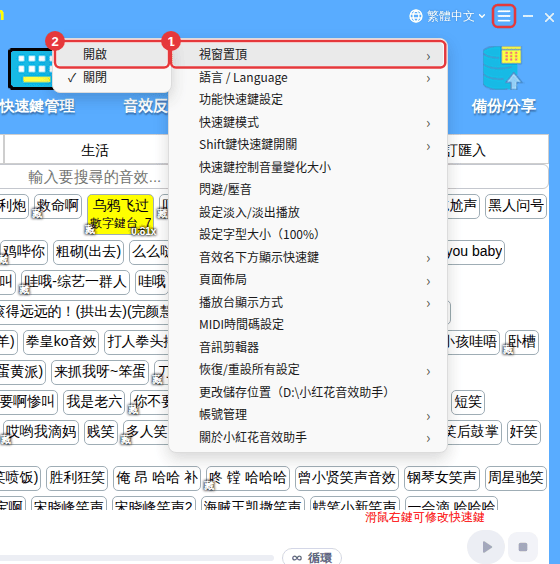Play the 奸笑 sound button
Image resolution: width=560 pixels, height=564 pixels.
(x=524, y=432)
